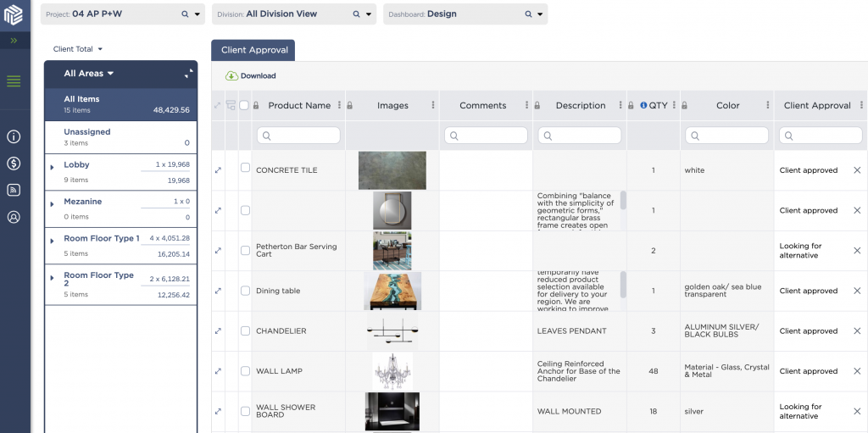Check Petherton Bar Serving Cart checkbox
The image size is (868, 433).
coord(245,251)
